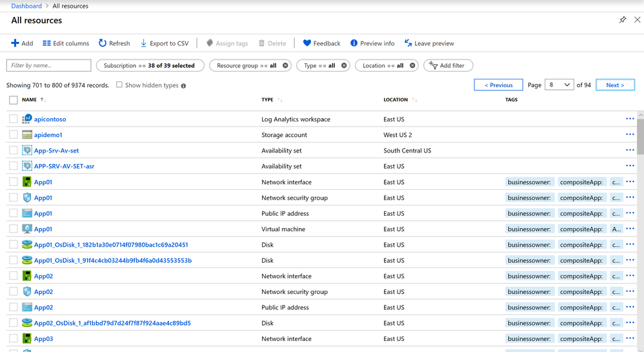Viewport: 644px width, 352px height.
Task: Select the APP-SRV-AV-SET-asr row checkbox
Action: (x=13, y=166)
